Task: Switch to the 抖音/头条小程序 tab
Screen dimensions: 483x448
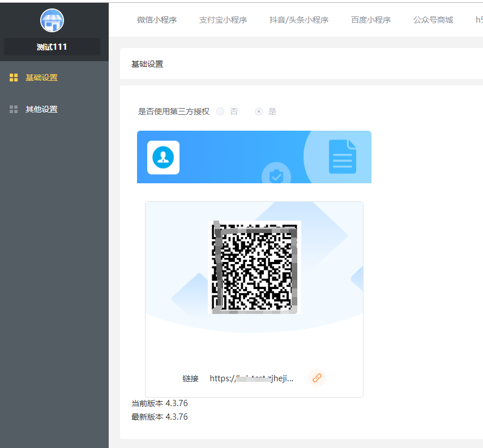Action: tap(299, 20)
